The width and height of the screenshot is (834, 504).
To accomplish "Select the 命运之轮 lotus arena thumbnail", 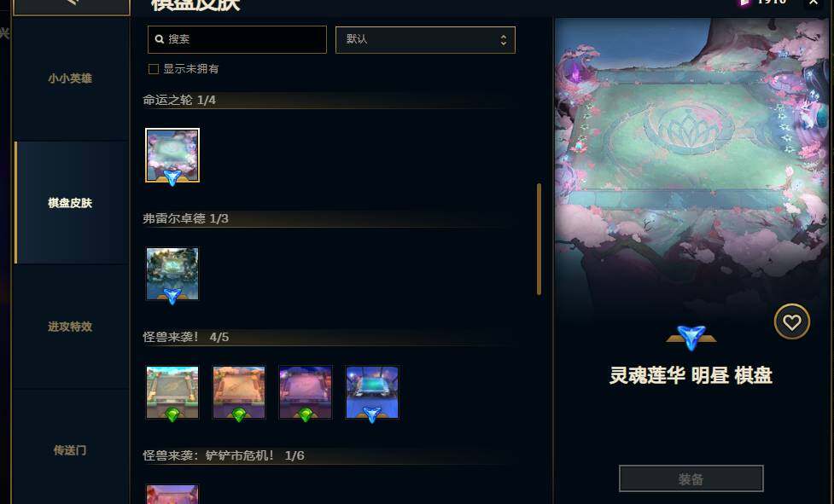I will [x=172, y=155].
